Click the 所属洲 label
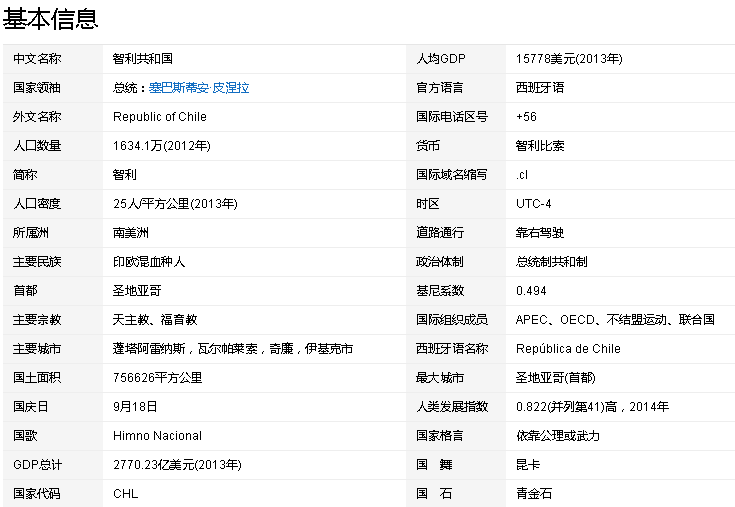Screen dimensions: 735x507 pos(31,233)
